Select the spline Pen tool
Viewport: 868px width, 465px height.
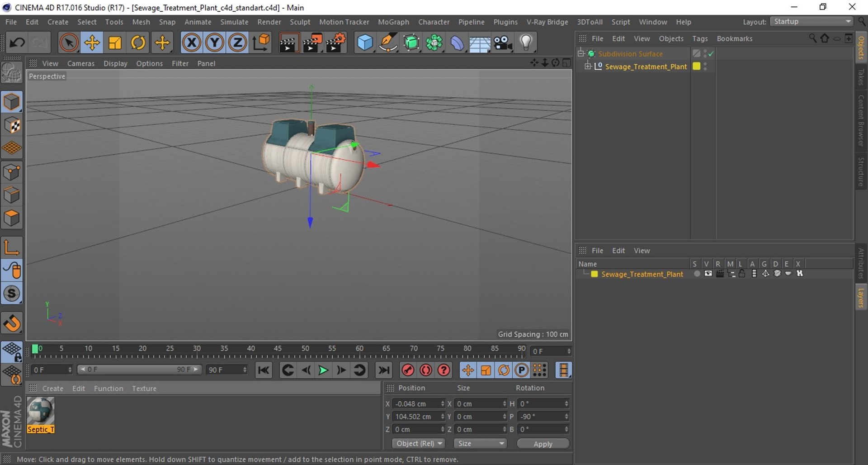pos(388,43)
